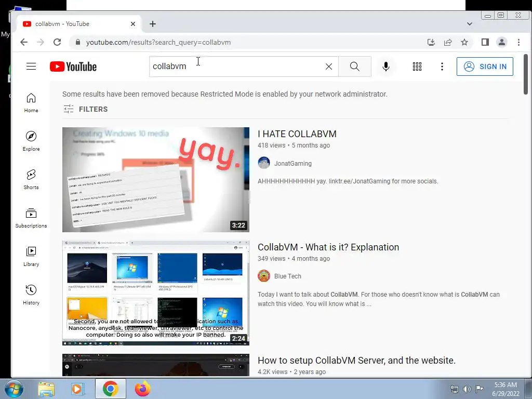Launch Firefox from taskbar
Screen dimensions: 532x399
click(x=142, y=389)
